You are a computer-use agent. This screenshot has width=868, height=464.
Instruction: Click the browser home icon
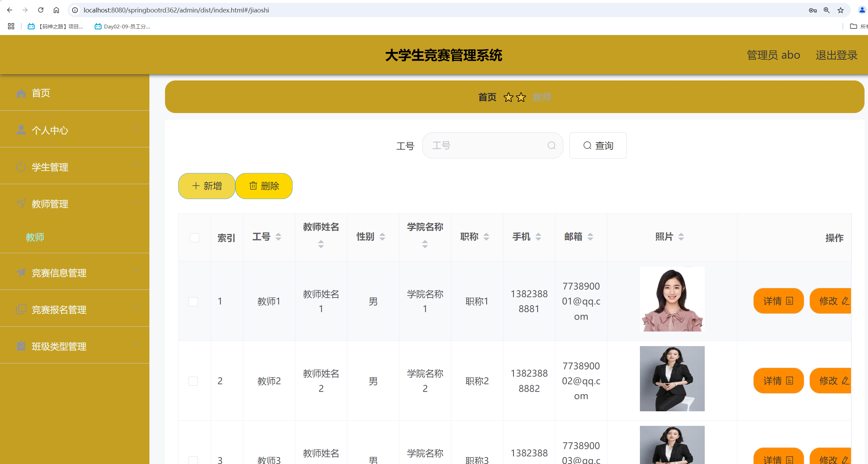click(x=56, y=10)
